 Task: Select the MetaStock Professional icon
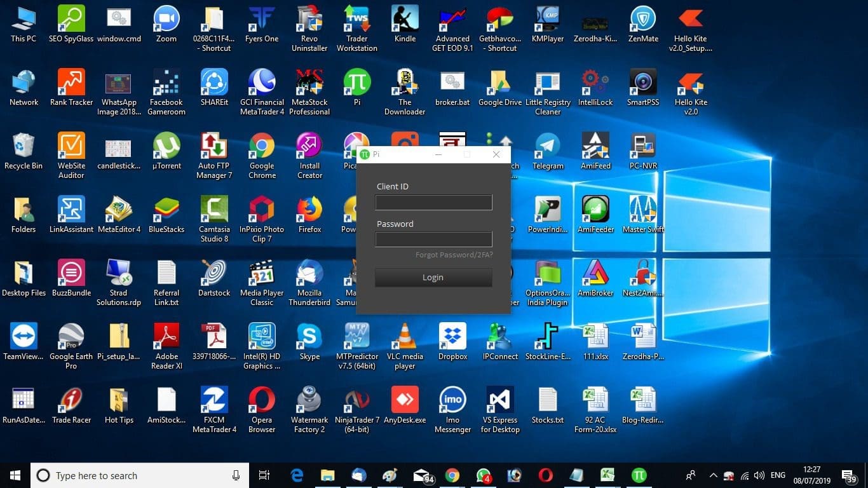(x=309, y=92)
